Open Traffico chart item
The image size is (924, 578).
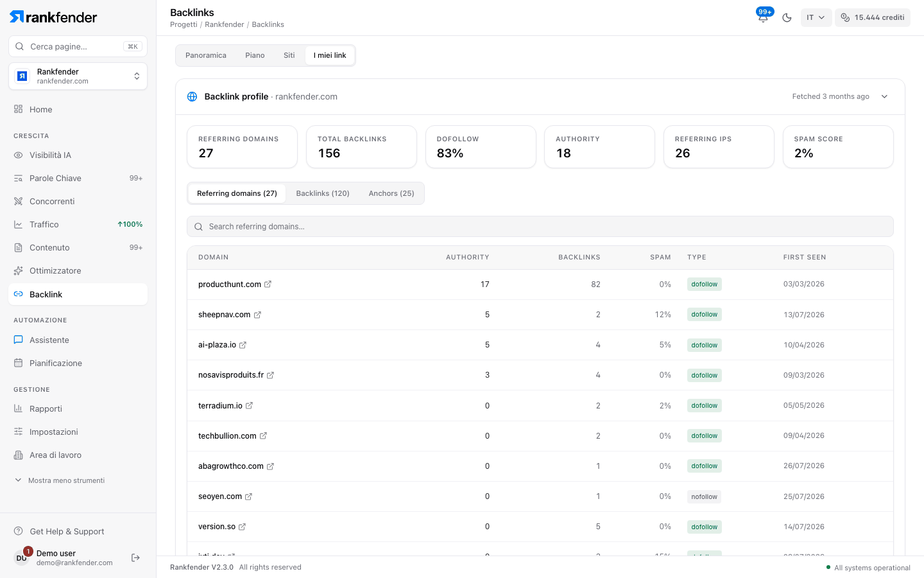click(x=78, y=225)
